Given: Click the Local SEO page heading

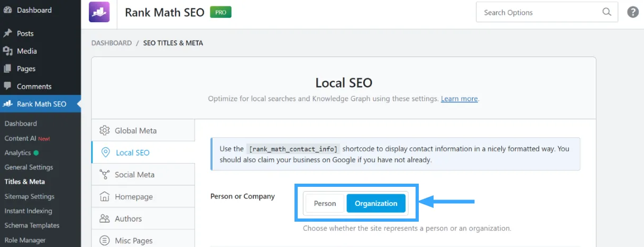Looking at the screenshot, I should 344,83.
